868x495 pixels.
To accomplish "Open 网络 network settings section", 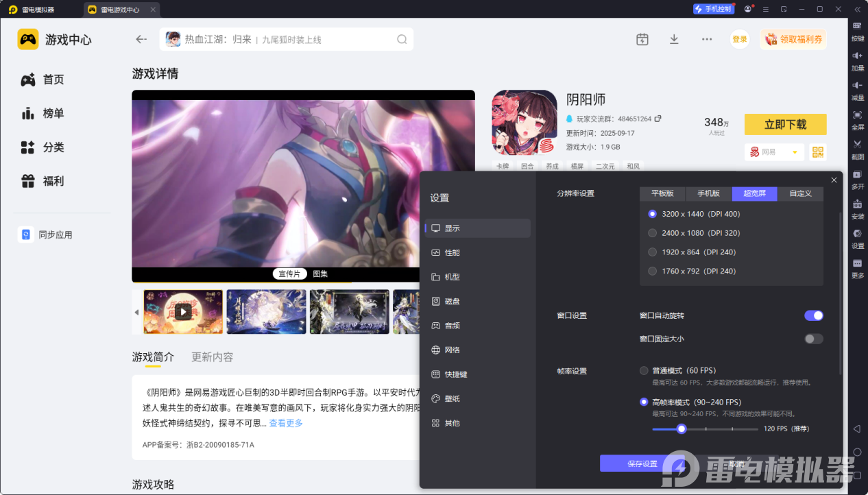I will (478, 350).
